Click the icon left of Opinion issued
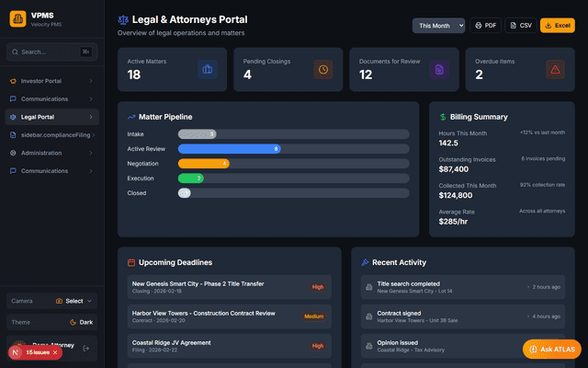 point(369,346)
